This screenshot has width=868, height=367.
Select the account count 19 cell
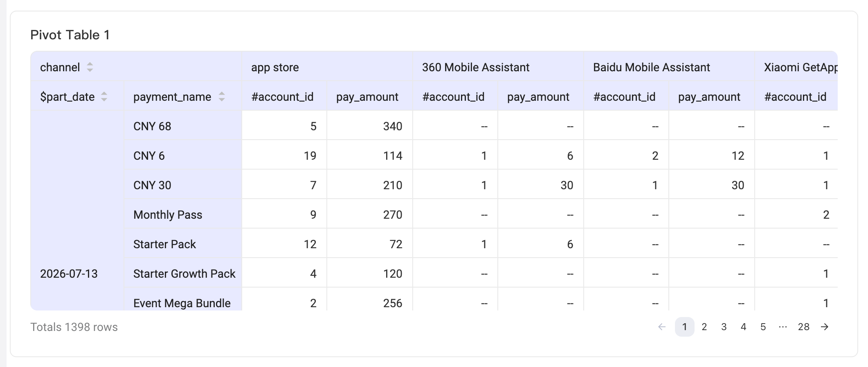310,156
